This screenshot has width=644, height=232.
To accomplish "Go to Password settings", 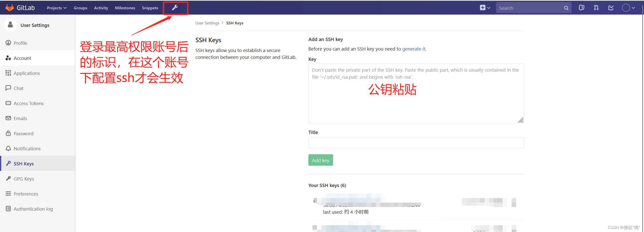I will point(38,133).
